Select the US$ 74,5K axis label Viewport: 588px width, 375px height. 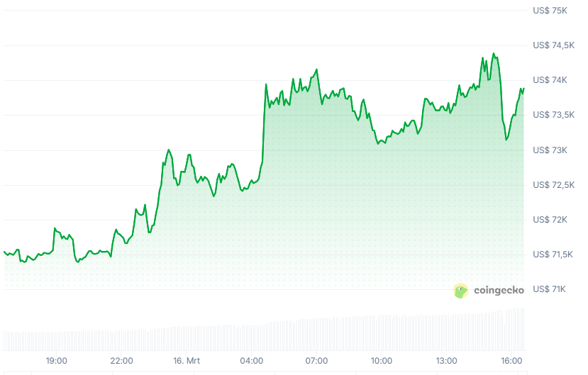[555, 45]
